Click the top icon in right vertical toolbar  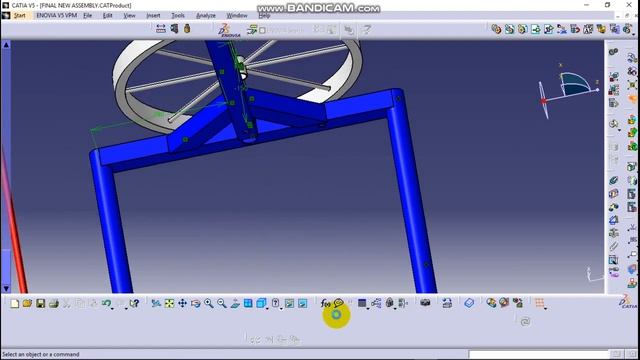coord(613,52)
